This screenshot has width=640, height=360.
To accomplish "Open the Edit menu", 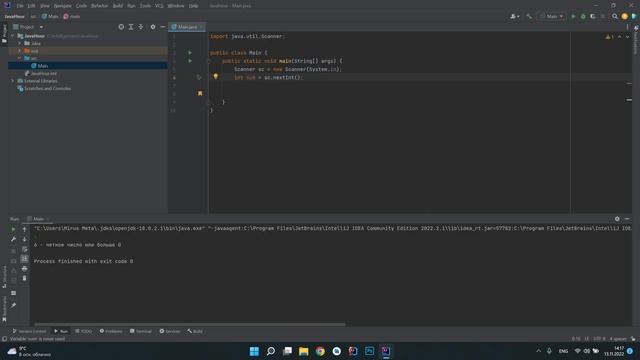I will point(31,6).
